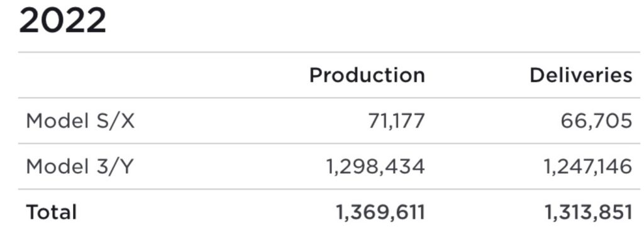Click the divider line below column headers
The image size is (644, 239).
[x=329, y=98]
